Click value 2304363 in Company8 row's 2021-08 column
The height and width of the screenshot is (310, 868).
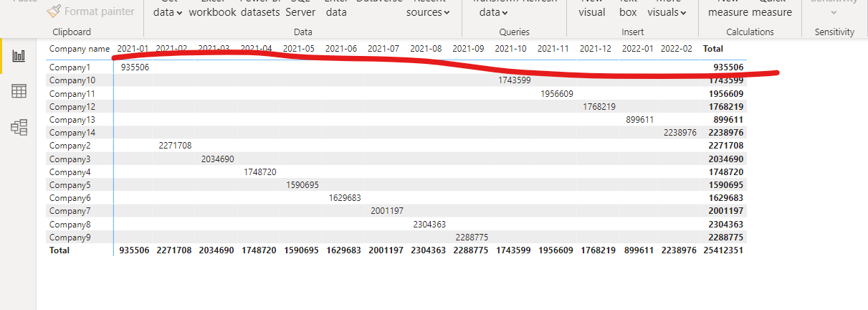click(x=429, y=224)
